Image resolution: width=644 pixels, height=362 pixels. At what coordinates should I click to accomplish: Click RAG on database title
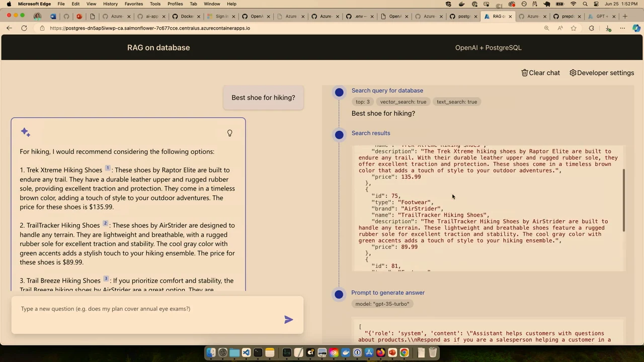(158, 48)
